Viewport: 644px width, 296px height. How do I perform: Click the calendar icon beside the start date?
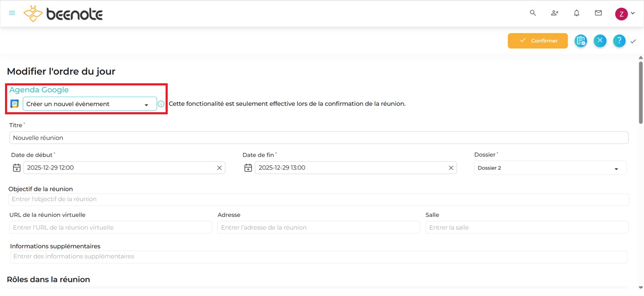tap(16, 167)
